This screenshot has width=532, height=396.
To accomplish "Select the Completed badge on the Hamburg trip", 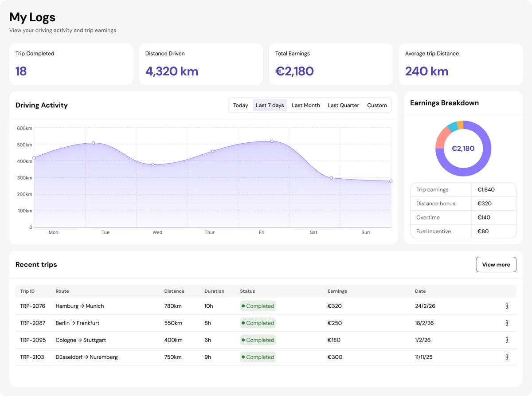I will click(x=258, y=306).
